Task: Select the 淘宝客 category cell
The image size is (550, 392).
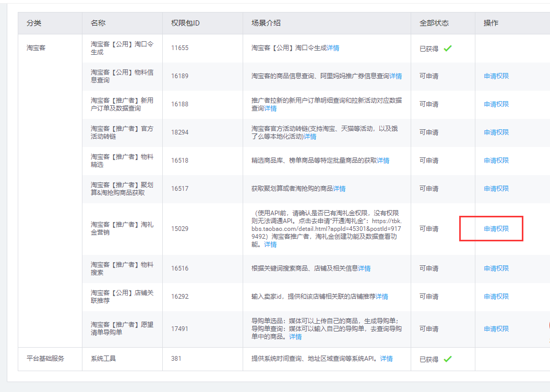Action: (x=36, y=48)
